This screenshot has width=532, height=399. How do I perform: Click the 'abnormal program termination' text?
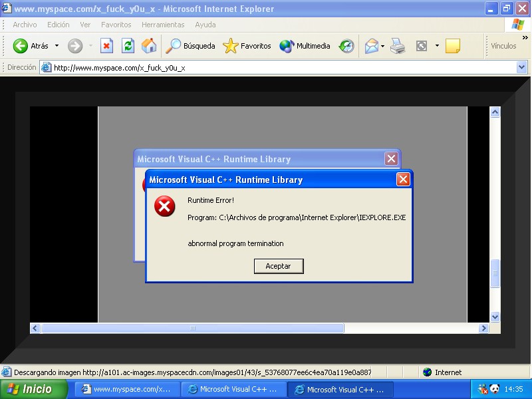(235, 243)
